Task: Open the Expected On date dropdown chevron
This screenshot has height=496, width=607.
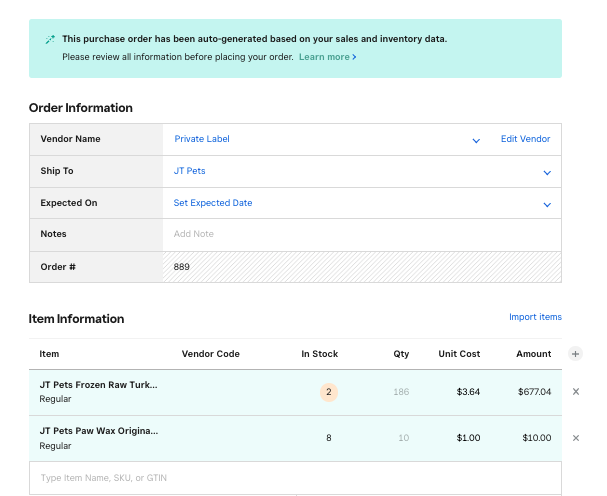Action: [x=547, y=204]
